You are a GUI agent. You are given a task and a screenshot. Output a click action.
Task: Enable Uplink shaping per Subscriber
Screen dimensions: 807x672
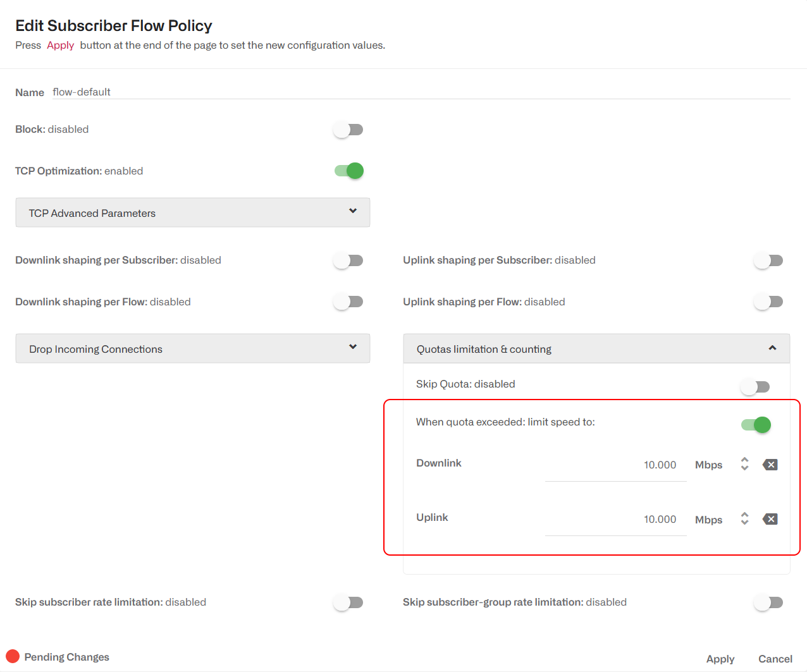pos(768,260)
